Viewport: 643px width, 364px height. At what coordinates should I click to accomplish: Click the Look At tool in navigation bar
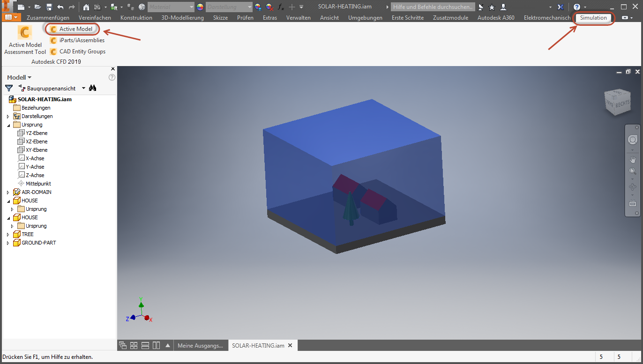(633, 204)
